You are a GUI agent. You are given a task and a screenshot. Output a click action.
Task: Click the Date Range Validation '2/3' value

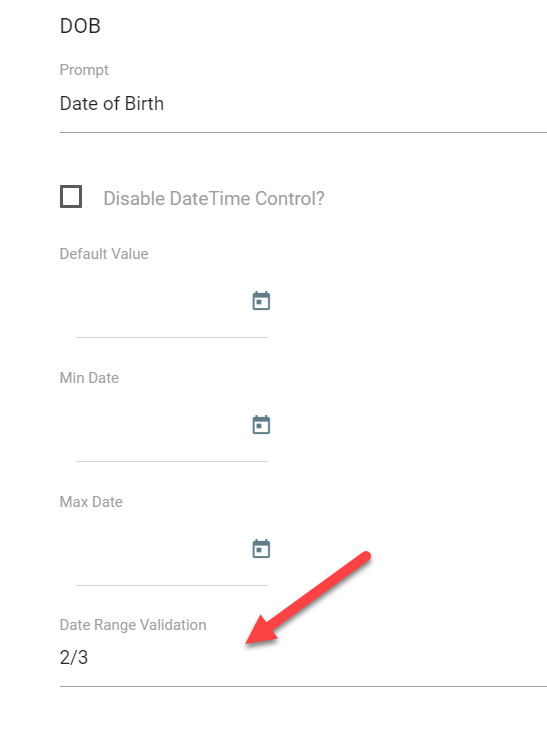tap(74, 657)
